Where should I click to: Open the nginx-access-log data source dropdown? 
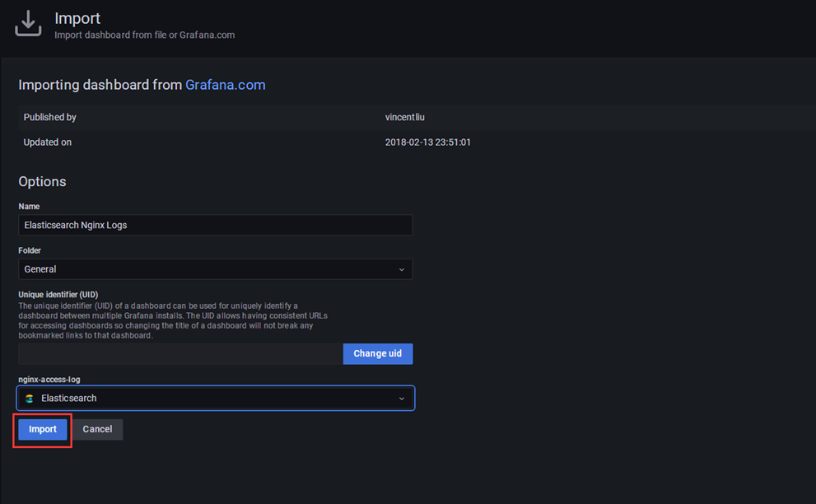(216, 399)
